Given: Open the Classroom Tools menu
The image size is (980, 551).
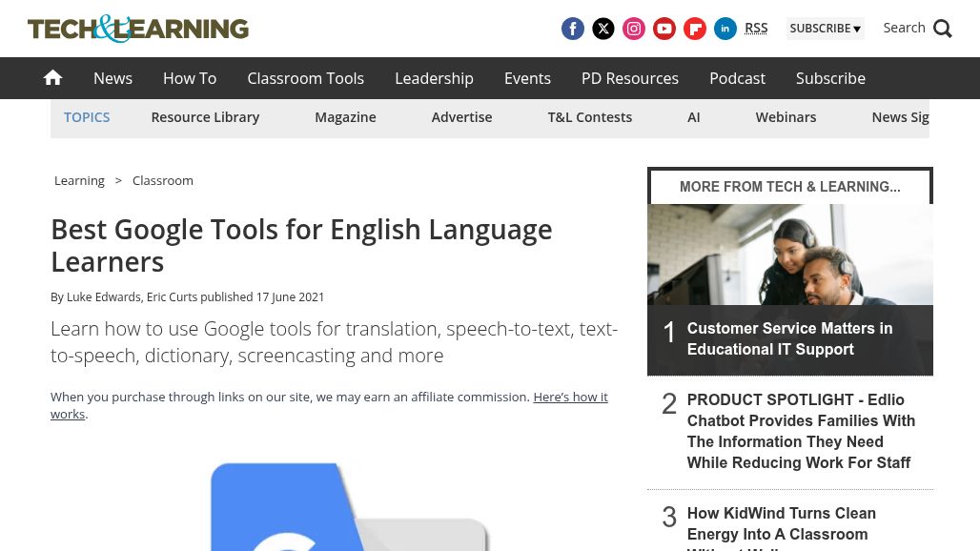Looking at the screenshot, I should point(306,78).
